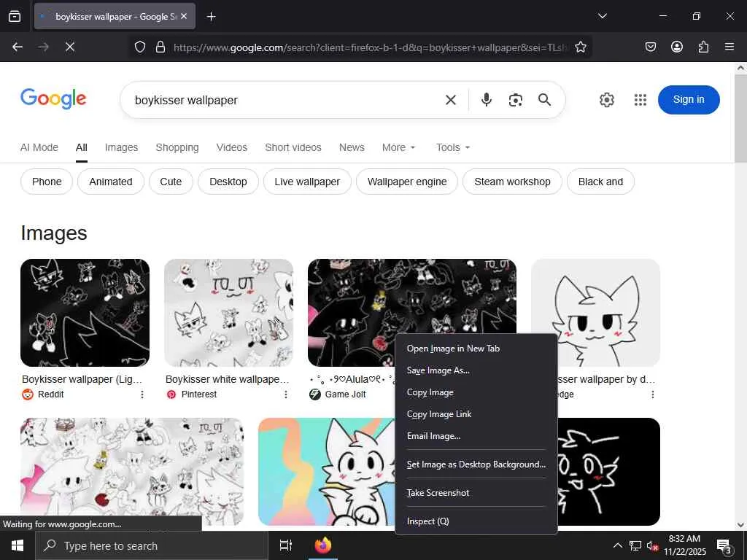
Task: Switch to Shopping results tab
Action: click(x=177, y=147)
